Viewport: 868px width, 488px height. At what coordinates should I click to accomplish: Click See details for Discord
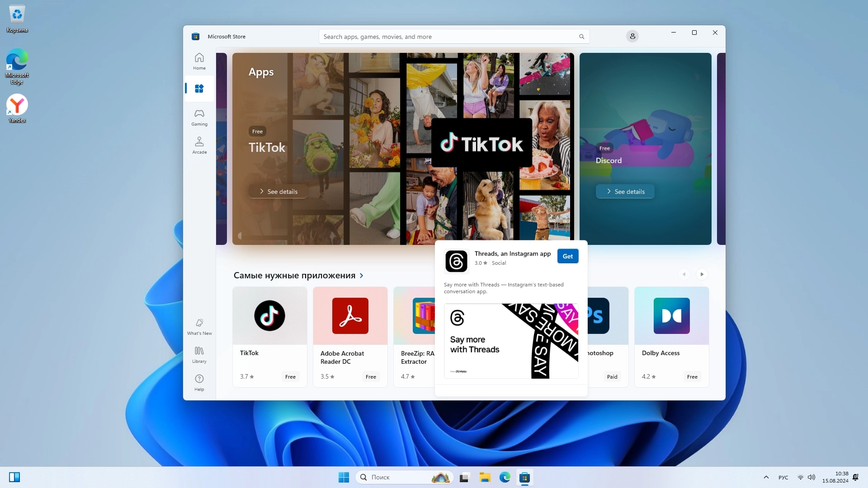(625, 192)
